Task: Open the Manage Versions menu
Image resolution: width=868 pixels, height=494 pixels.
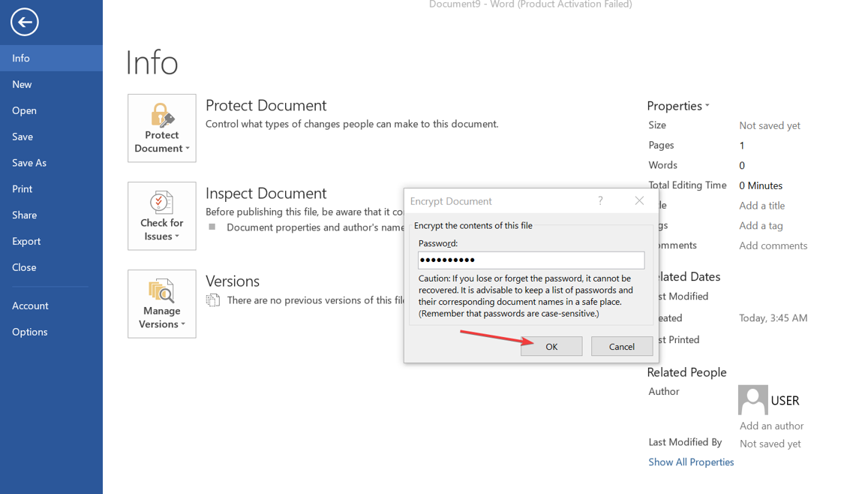Action: (x=162, y=304)
